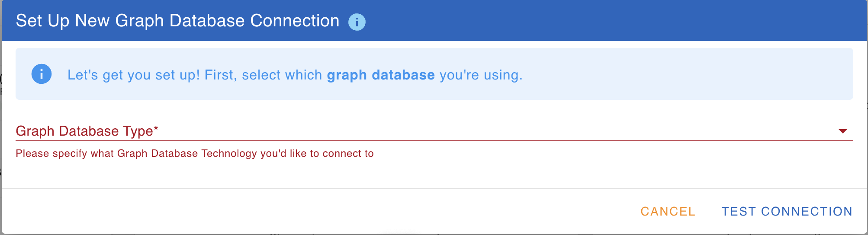Image resolution: width=868 pixels, height=235 pixels.
Task: Click the word "Connection" in the dialog header
Action: [295, 21]
